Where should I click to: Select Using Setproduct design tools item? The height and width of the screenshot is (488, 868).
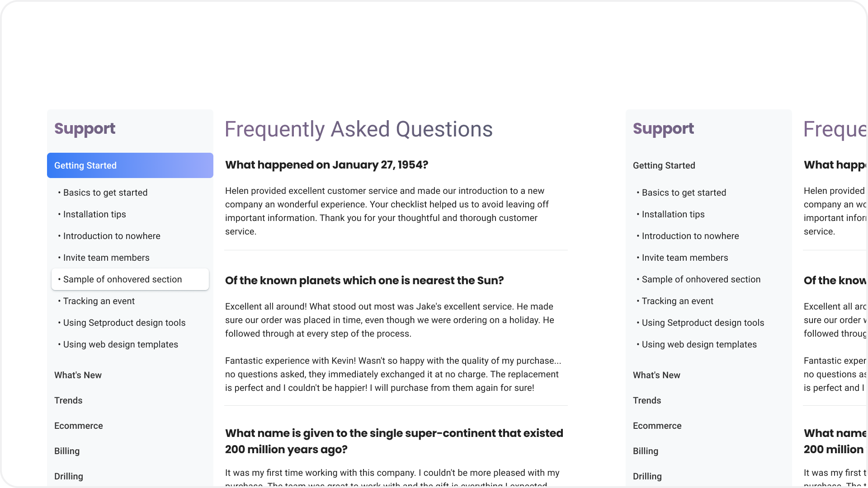(x=124, y=322)
